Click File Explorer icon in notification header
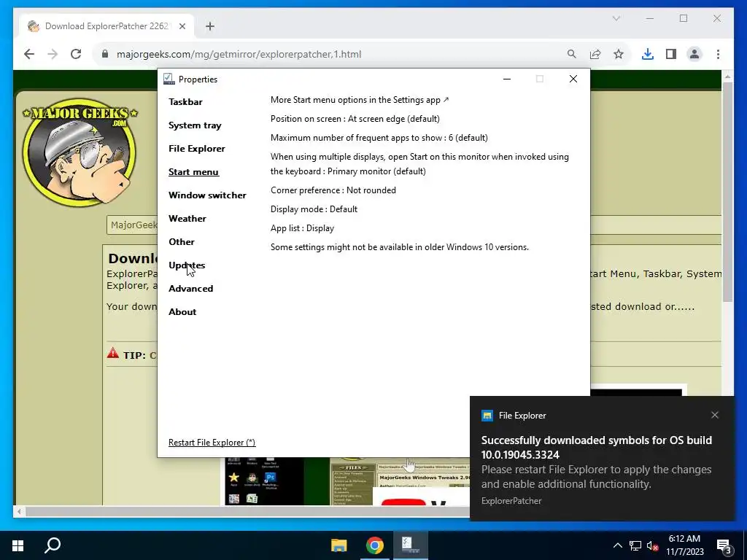 tap(487, 416)
